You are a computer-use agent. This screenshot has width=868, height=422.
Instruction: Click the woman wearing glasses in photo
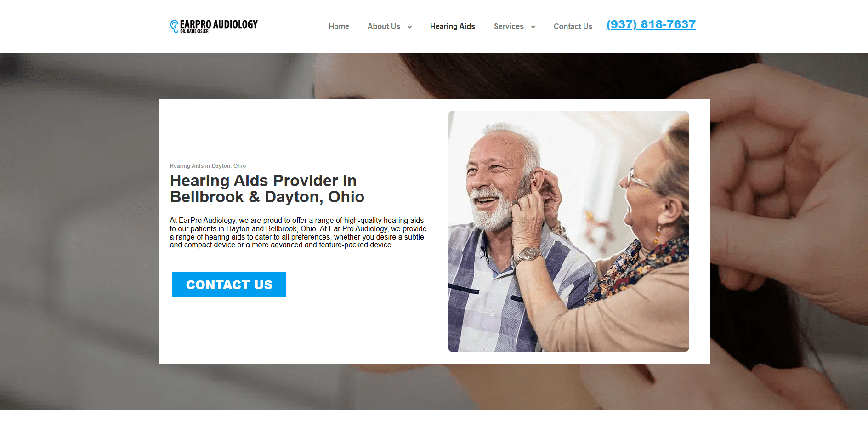click(652, 184)
